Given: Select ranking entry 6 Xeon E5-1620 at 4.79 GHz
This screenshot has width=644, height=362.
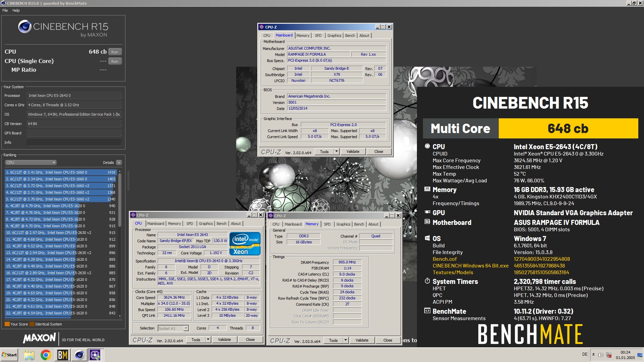Looking at the screenshot, I should point(60,206).
